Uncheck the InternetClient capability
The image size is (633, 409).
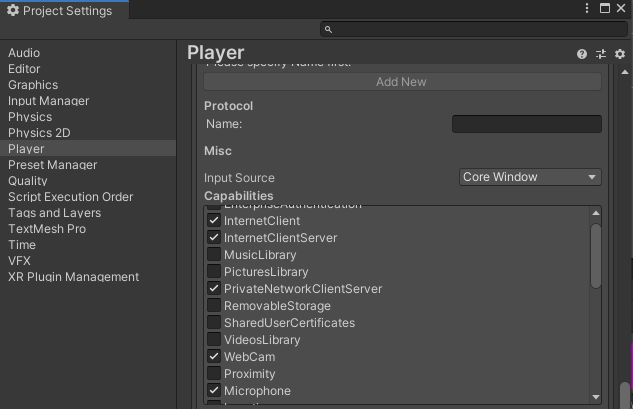pos(214,221)
